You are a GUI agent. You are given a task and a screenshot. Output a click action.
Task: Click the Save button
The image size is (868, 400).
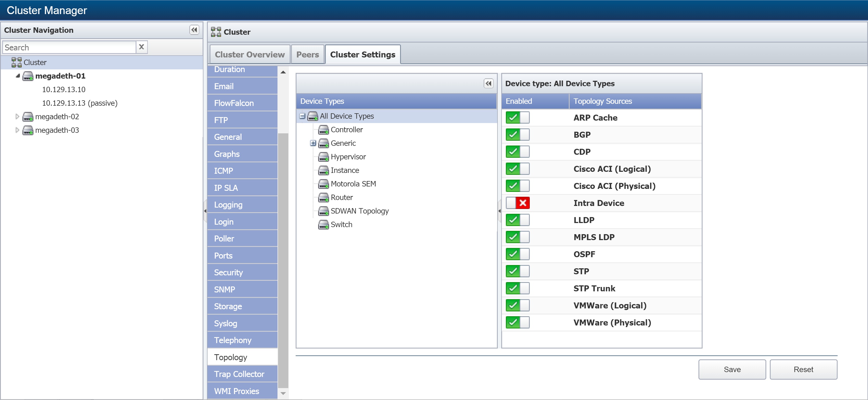732,369
